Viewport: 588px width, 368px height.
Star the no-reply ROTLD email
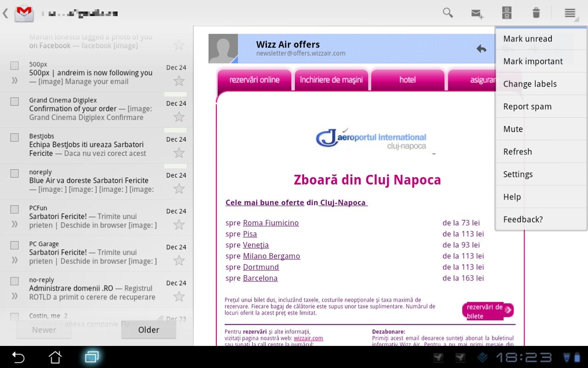[x=179, y=296]
